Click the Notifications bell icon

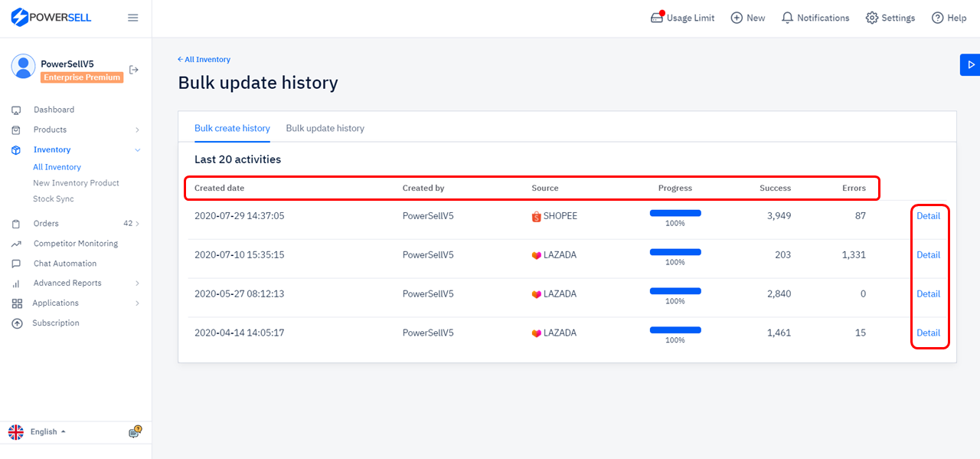[787, 18]
